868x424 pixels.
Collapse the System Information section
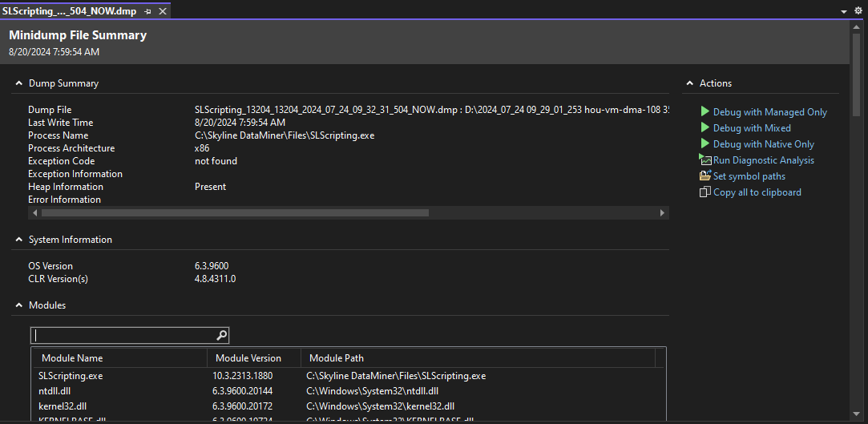point(18,240)
